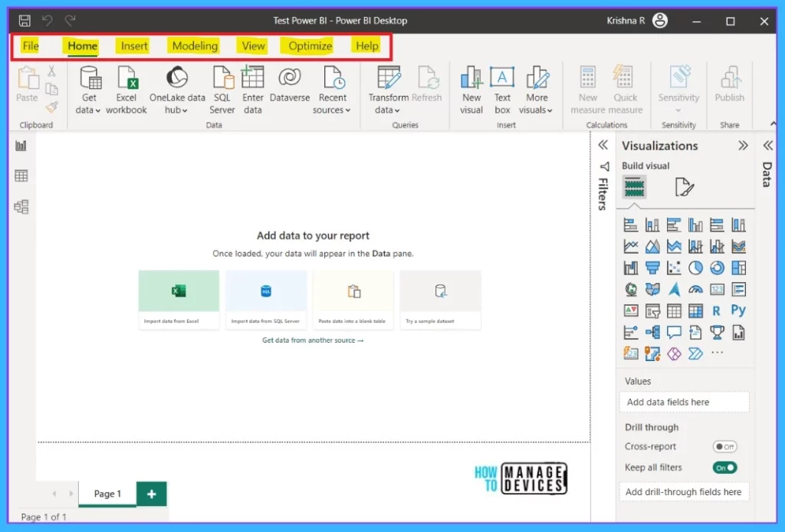Select the R script visual
The image size is (785, 532).
coord(717,310)
